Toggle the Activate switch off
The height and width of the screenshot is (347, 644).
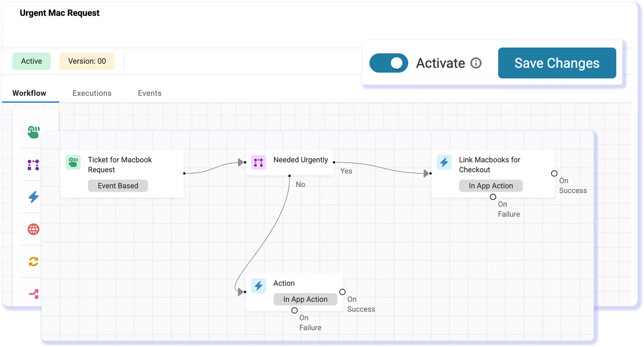(388, 63)
